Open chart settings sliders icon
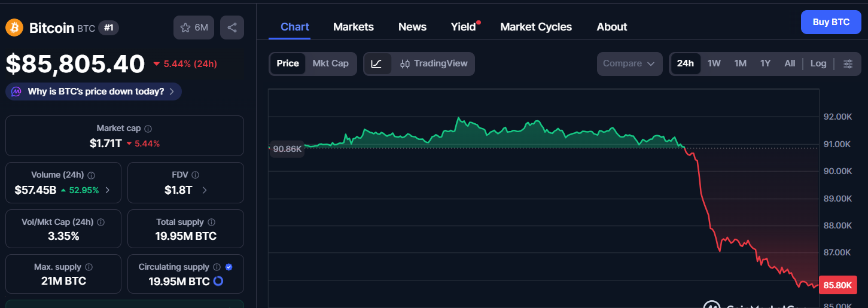The height and width of the screenshot is (308, 868). 848,64
